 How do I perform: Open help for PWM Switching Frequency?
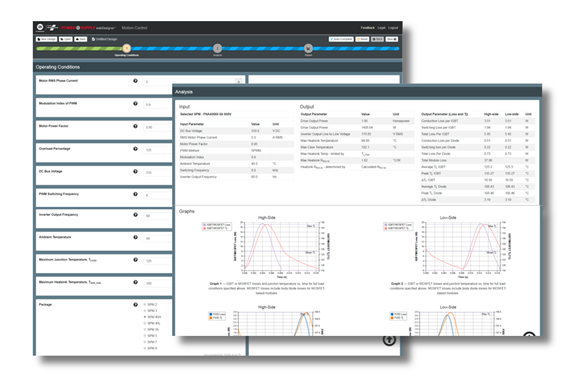(135, 194)
